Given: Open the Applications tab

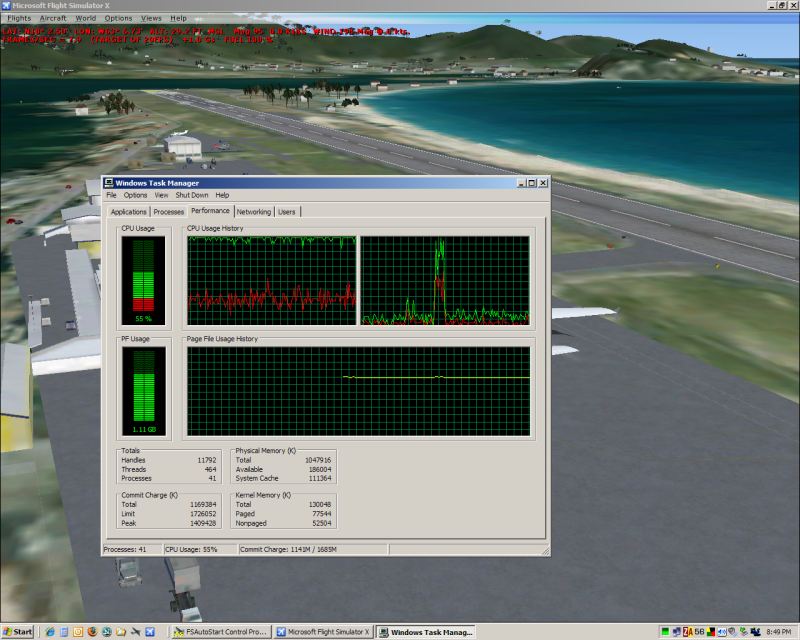Looking at the screenshot, I should tap(128, 212).
